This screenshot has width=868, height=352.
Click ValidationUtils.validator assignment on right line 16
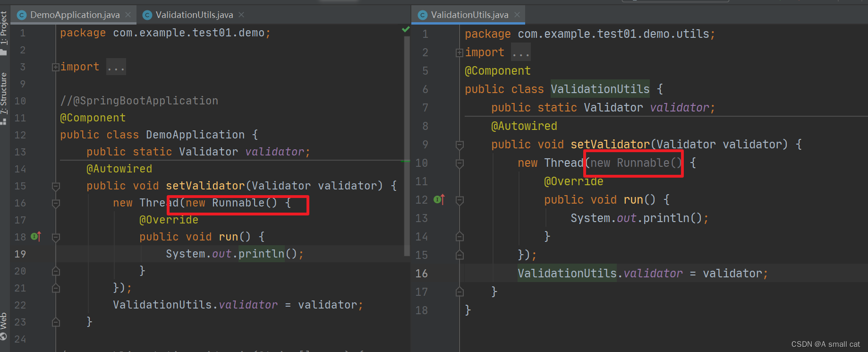pos(643,273)
